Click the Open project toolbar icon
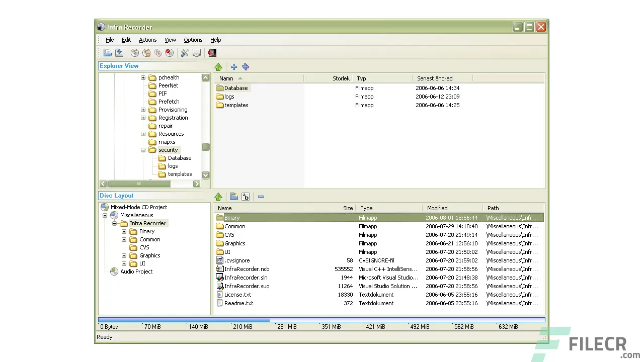Screen dimensions: 644x362 pyautogui.click(x=108, y=53)
